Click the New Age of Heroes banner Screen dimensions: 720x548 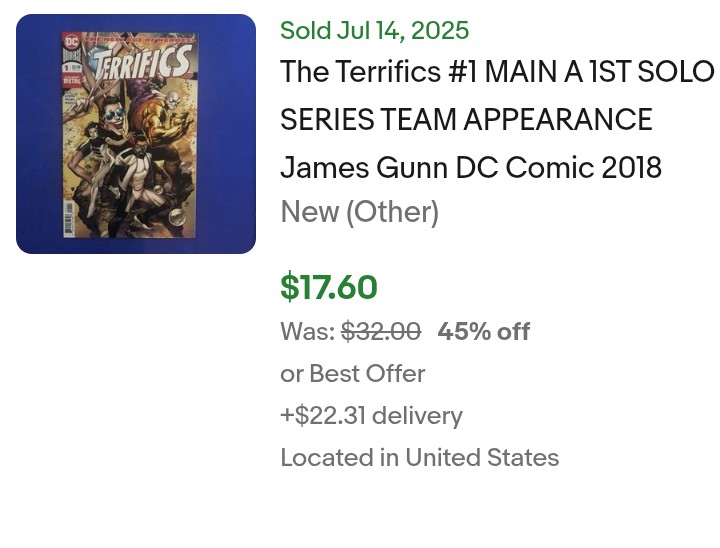[x=139, y=40]
